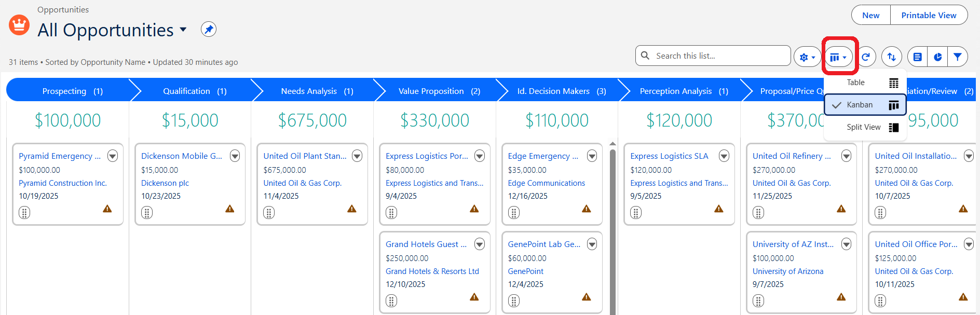The height and width of the screenshot is (315, 980).
Task: Click drag handle on Pyramid Emergency card
Action: click(24, 213)
